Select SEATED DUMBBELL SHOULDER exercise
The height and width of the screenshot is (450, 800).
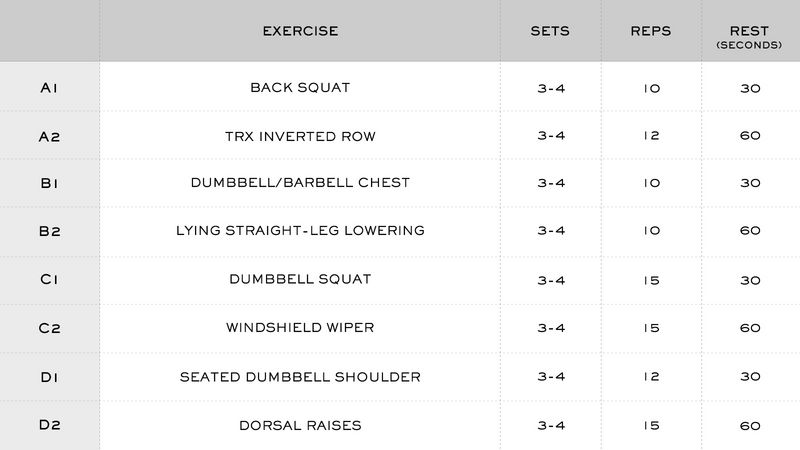pyautogui.click(x=300, y=377)
